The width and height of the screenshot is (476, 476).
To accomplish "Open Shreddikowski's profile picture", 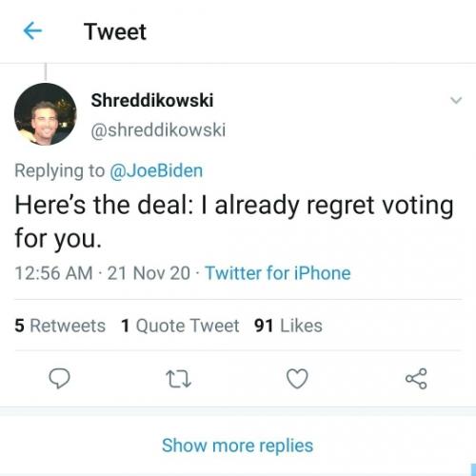I will click(46, 114).
